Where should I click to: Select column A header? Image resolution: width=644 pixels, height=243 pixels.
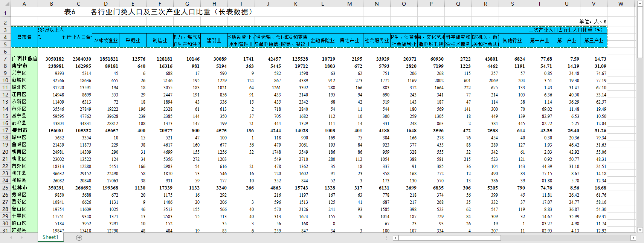coord(24,4)
